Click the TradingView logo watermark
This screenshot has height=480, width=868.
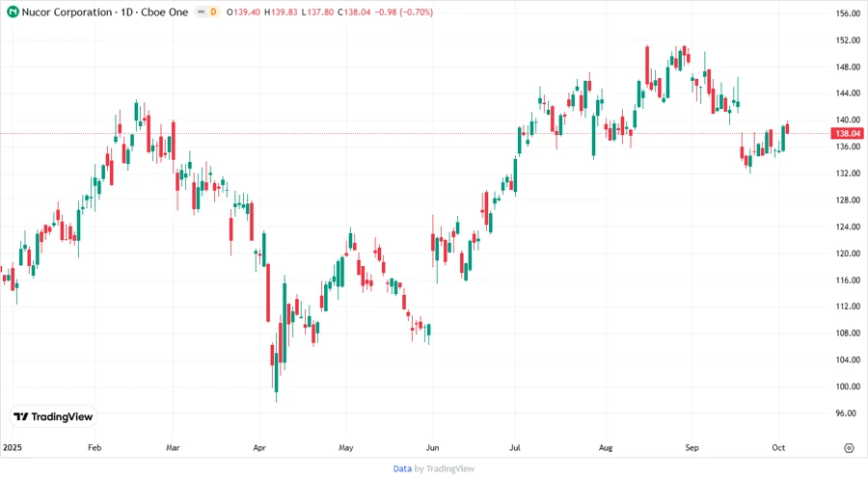(54, 416)
